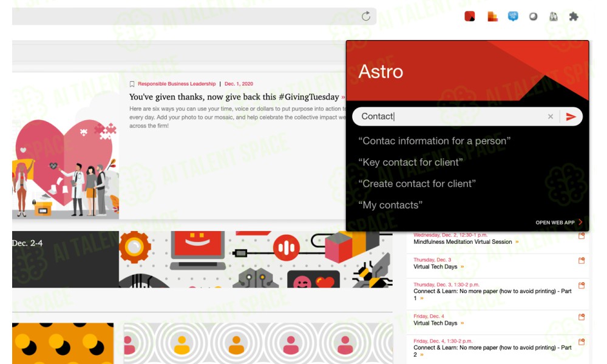Add Friday Virtual Tech Days to calendar
607x364 pixels.
point(581,317)
